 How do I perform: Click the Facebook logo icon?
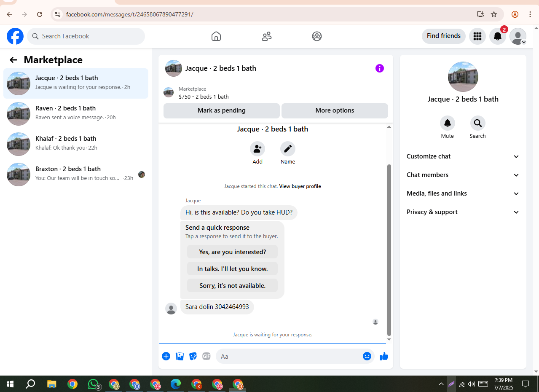point(15,36)
